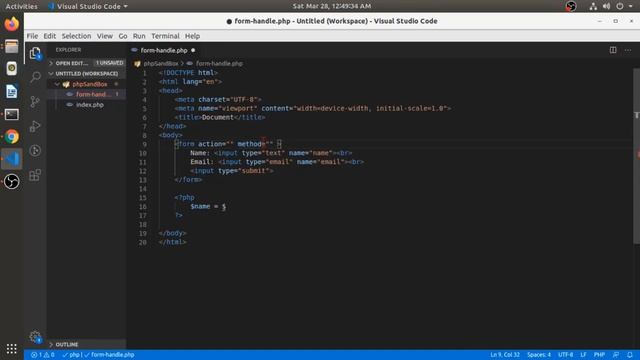Click the feedback icon in status bar

[x=616, y=355]
